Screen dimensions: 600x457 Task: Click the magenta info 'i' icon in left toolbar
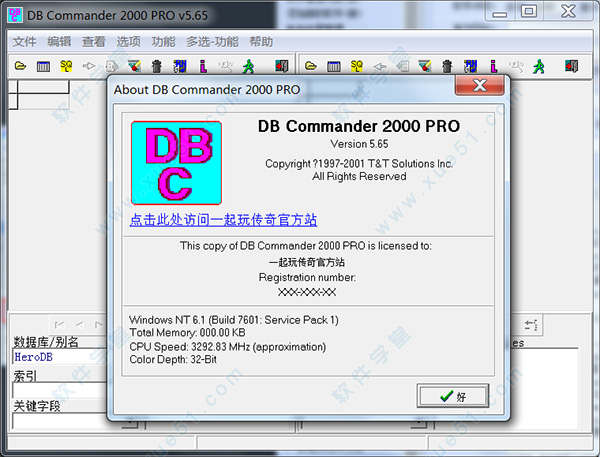(203, 66)
